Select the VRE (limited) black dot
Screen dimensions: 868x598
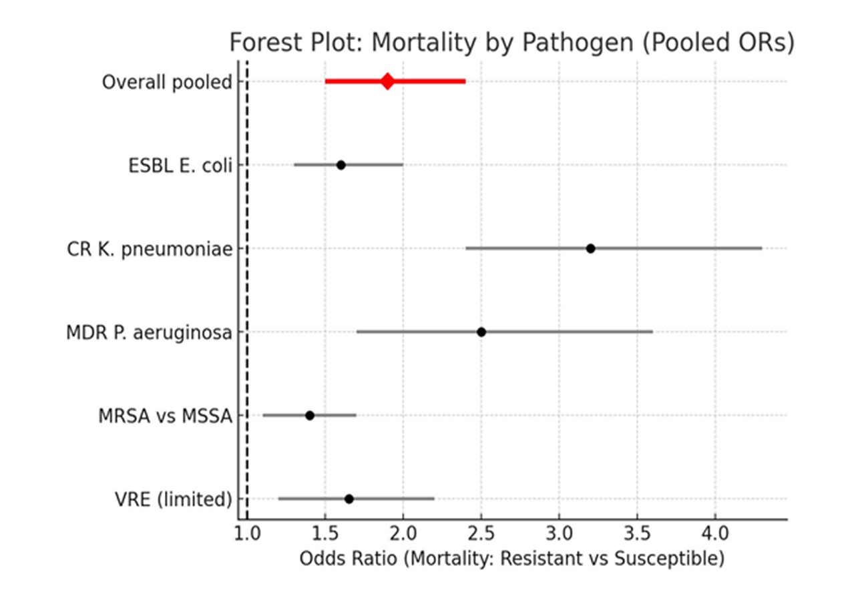(x=349, y=499)
